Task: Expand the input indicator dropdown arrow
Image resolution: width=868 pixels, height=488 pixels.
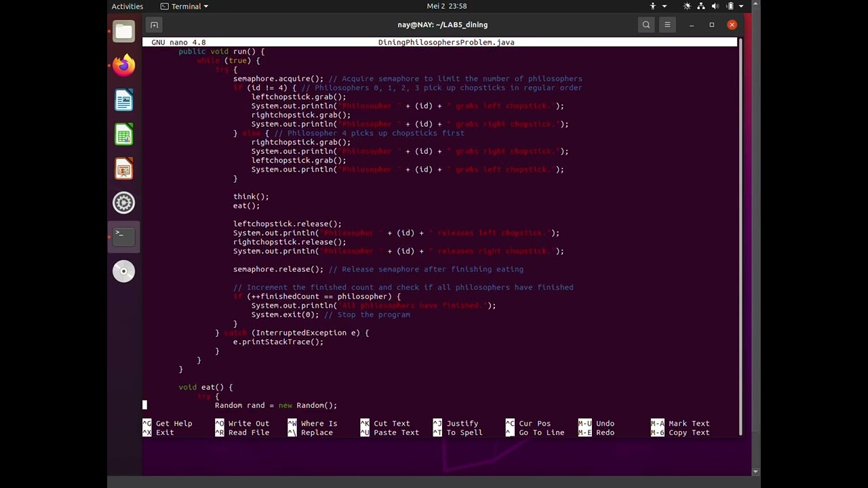Action: [665, 6]
